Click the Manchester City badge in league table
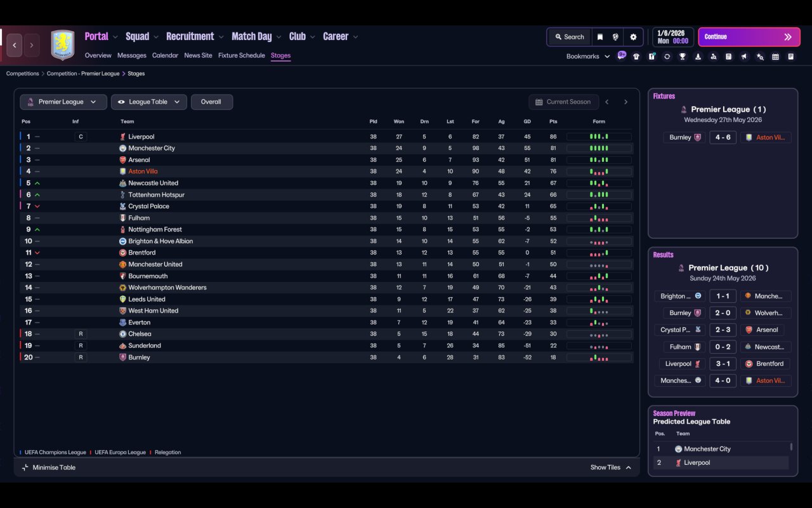 tap(123, 148)
